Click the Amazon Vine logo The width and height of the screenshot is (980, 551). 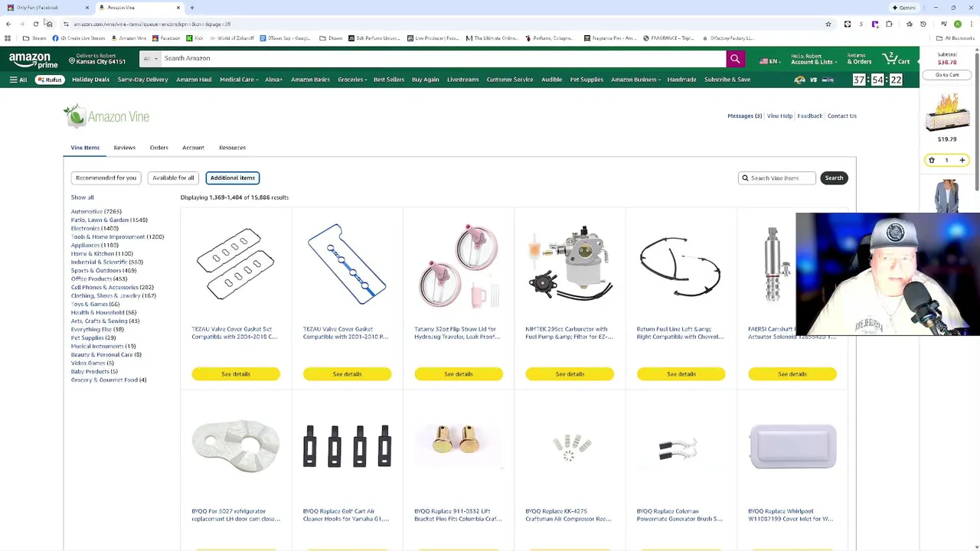point(106,116)
